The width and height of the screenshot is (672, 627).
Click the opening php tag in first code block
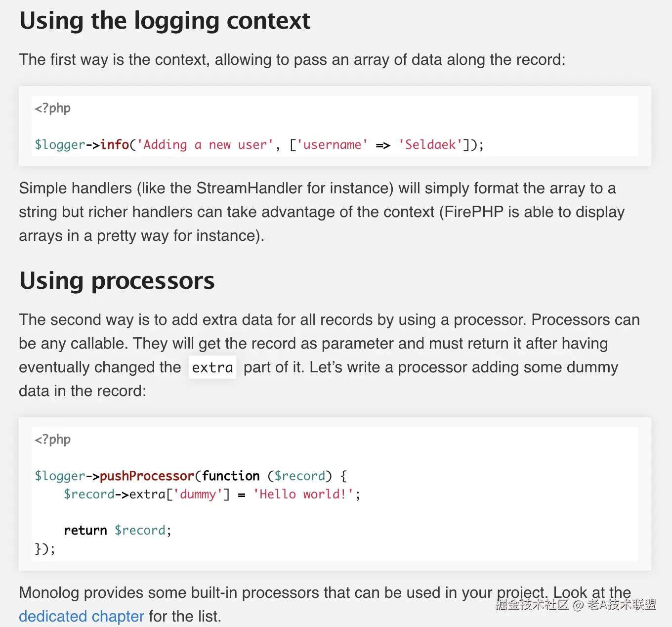point(52,108)
